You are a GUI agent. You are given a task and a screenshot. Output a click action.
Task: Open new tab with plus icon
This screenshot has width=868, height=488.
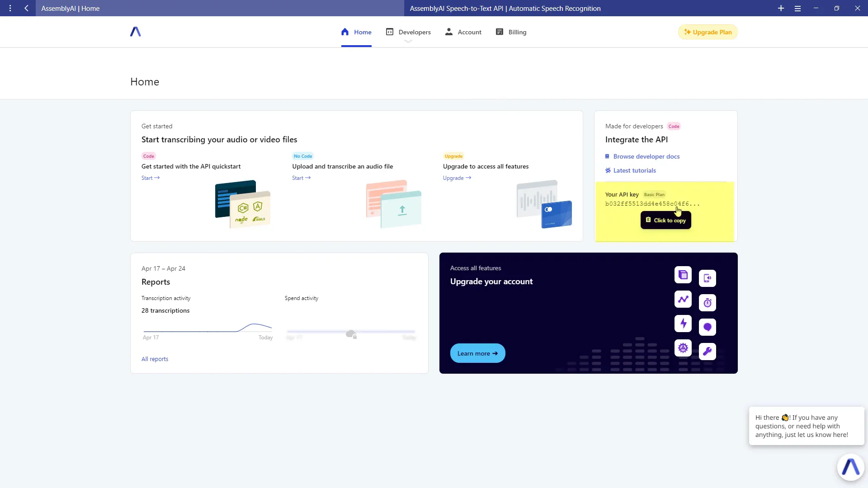click(781, 8)
